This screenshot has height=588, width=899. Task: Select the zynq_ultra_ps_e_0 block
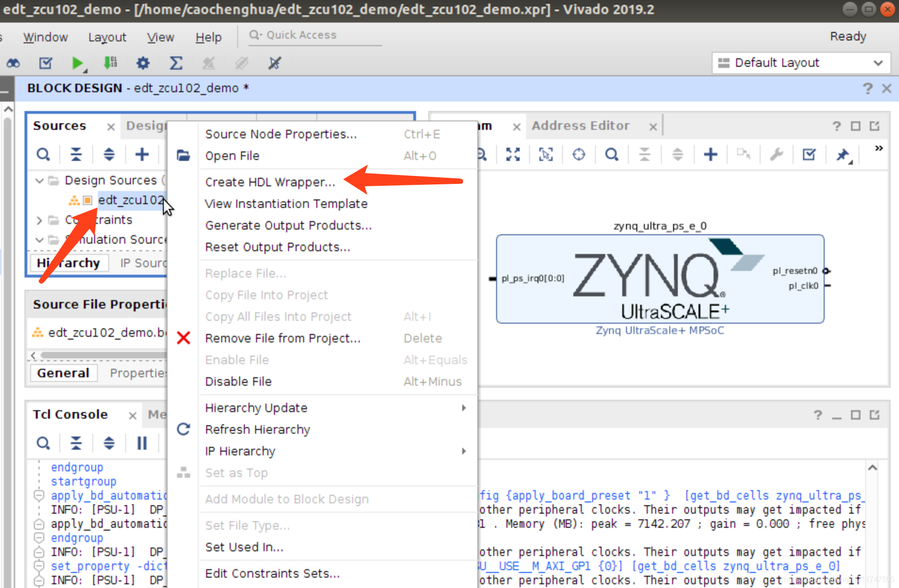[660, 279]
